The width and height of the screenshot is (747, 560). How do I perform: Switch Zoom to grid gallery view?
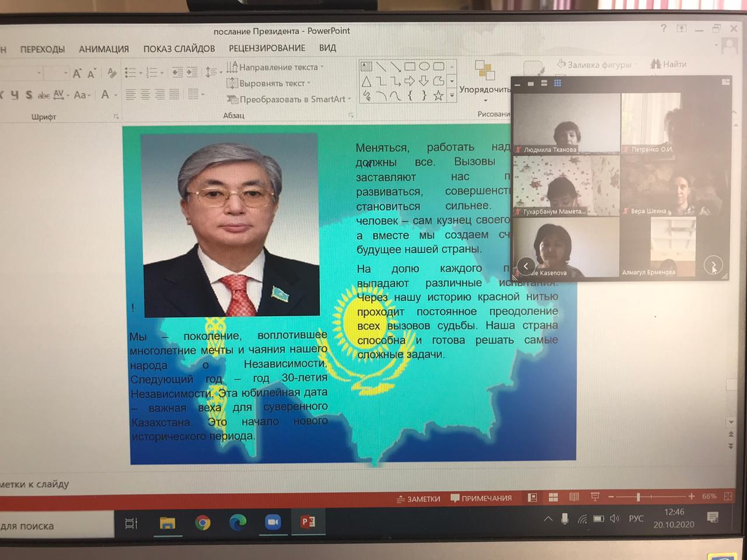(557, 83)
